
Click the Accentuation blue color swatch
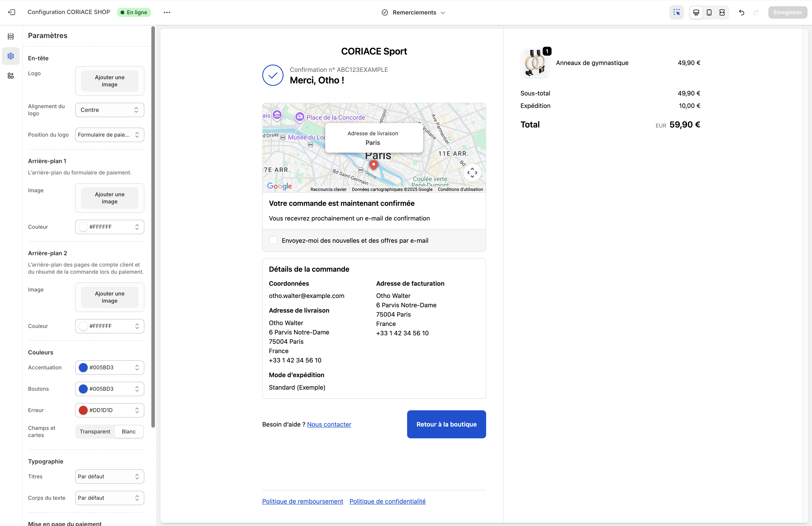[83, 367]
